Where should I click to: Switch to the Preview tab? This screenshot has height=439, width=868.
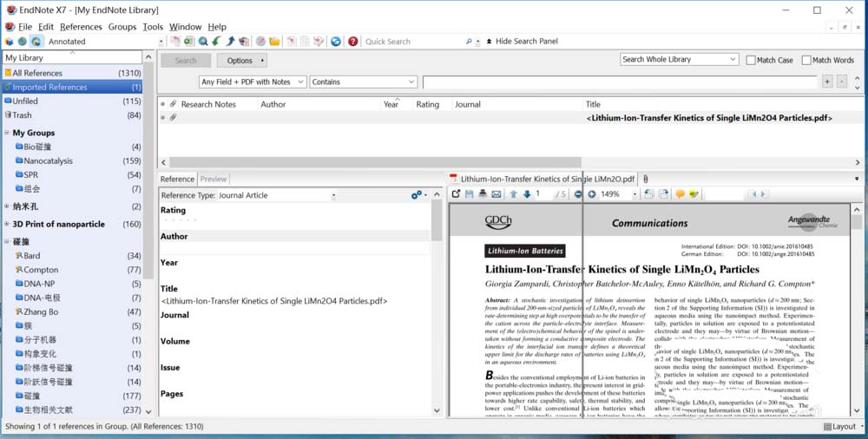coord(213,180)
